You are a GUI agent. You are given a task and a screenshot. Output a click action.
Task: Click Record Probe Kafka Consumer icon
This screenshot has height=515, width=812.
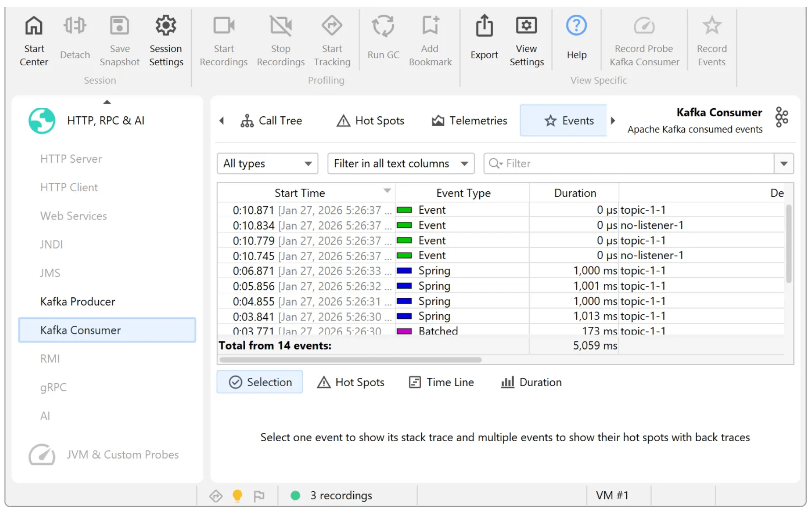[x=644, y=26]
